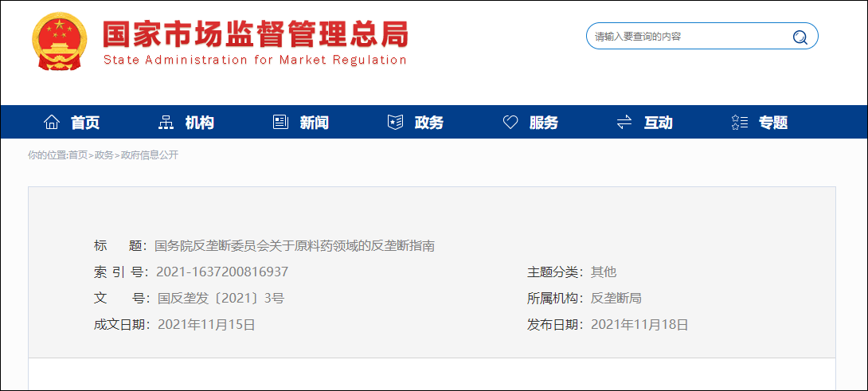Click the 发布日期 value 2021年11月18日
This screenshot has width=868, height=391.
point(639,325)
